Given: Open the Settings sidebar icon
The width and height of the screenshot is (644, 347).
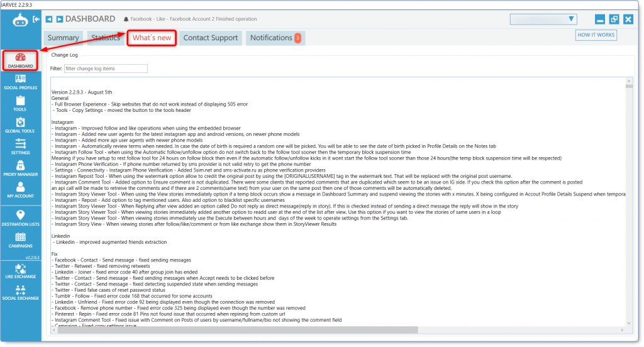Looking at the screenshot, I should point(20,147).
